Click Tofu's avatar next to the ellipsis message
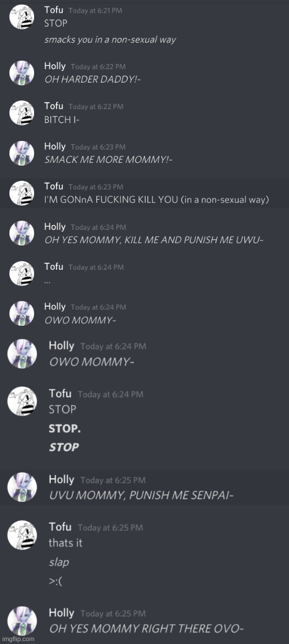 22,273
